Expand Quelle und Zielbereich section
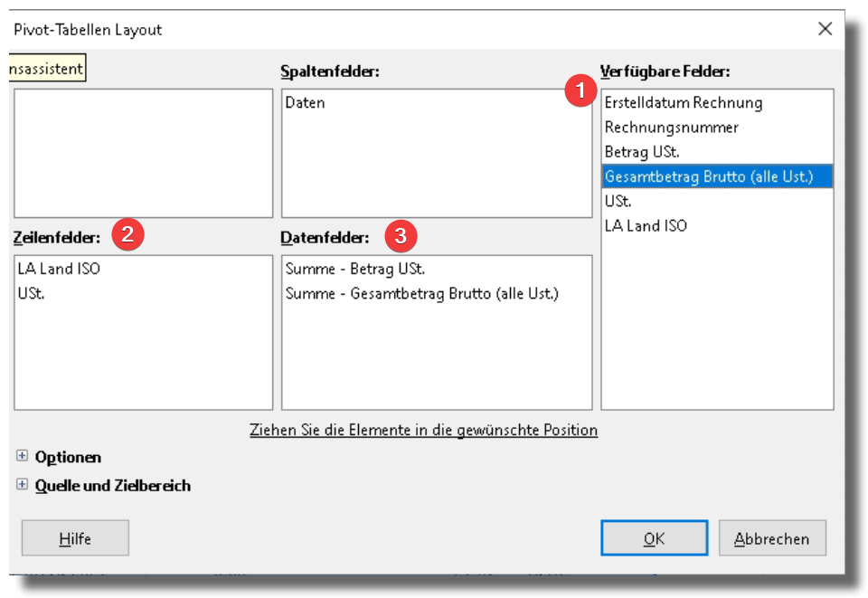 tap(23, 485)
